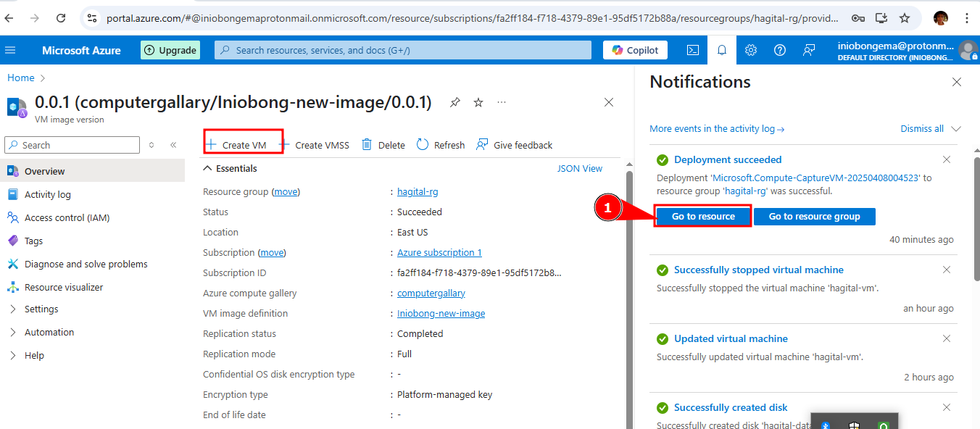Collapse the Essentials section
This screenshot has height=429, width=980.
[207, 168]
